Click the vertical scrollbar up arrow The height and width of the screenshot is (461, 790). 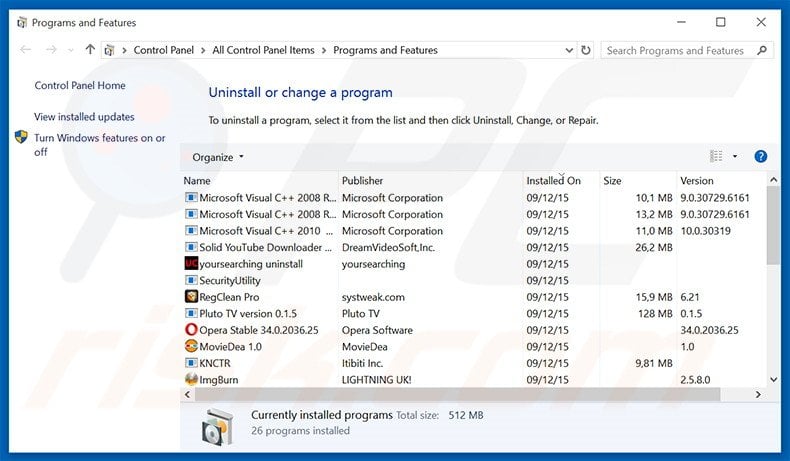pyautogui.click(x=773, y=180)
